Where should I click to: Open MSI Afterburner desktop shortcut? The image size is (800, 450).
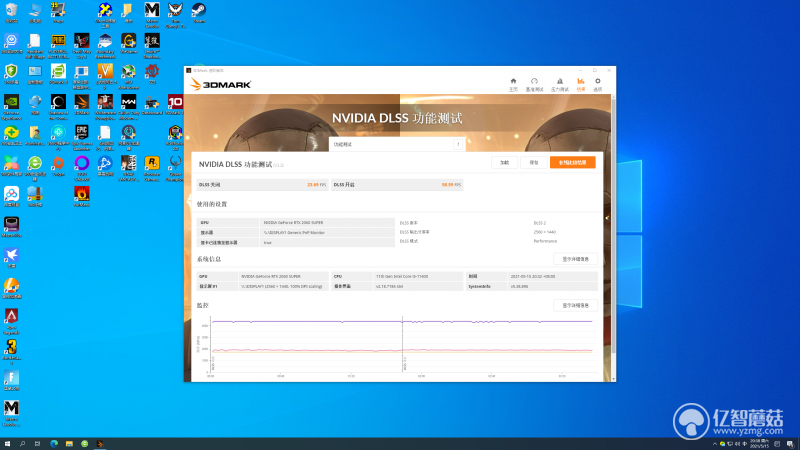pos(129,76)
